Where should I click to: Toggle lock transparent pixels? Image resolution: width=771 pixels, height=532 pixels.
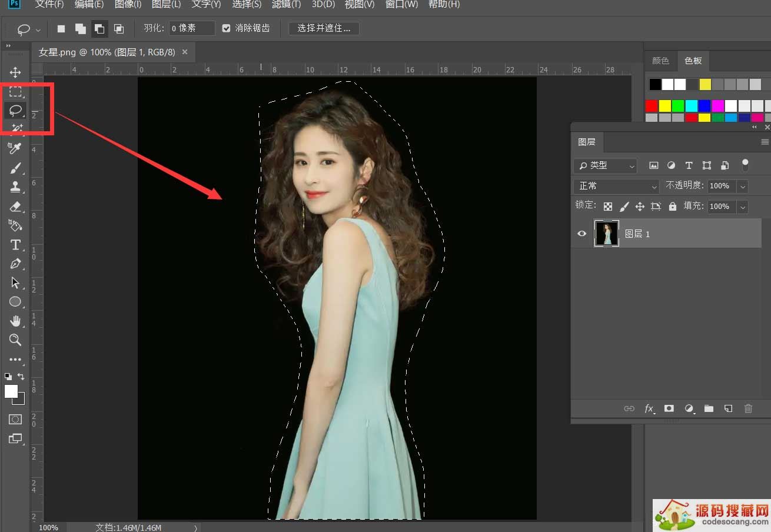coord(608,206)
